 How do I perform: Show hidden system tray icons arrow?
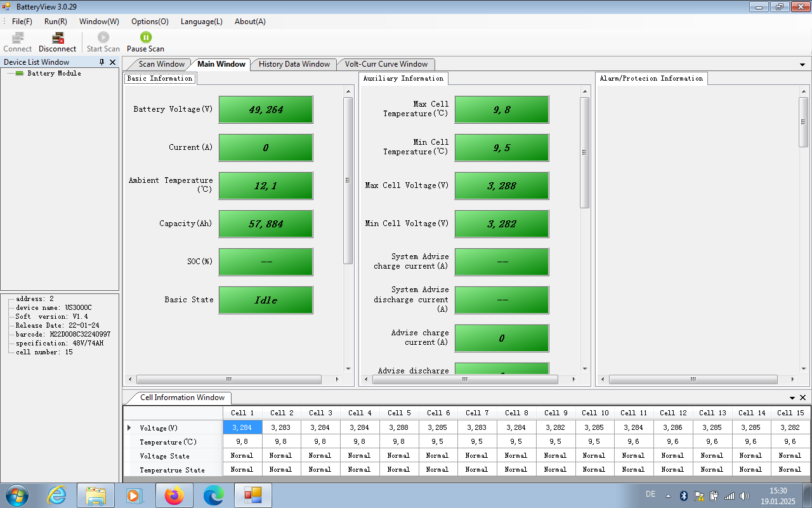pyautogui.click(x=668, y=496)
